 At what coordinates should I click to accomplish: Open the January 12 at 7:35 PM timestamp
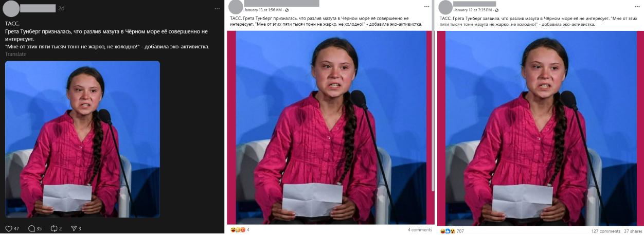point(473,10)
